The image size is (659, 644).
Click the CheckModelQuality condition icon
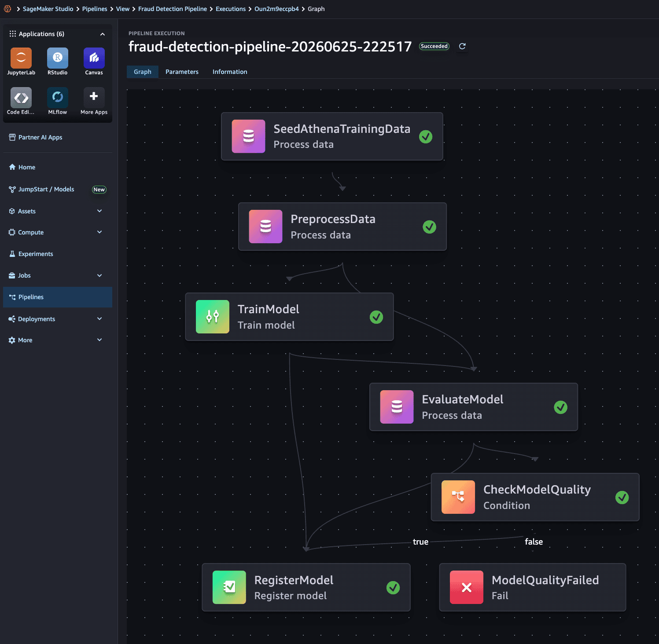click(x=459, y=497)
